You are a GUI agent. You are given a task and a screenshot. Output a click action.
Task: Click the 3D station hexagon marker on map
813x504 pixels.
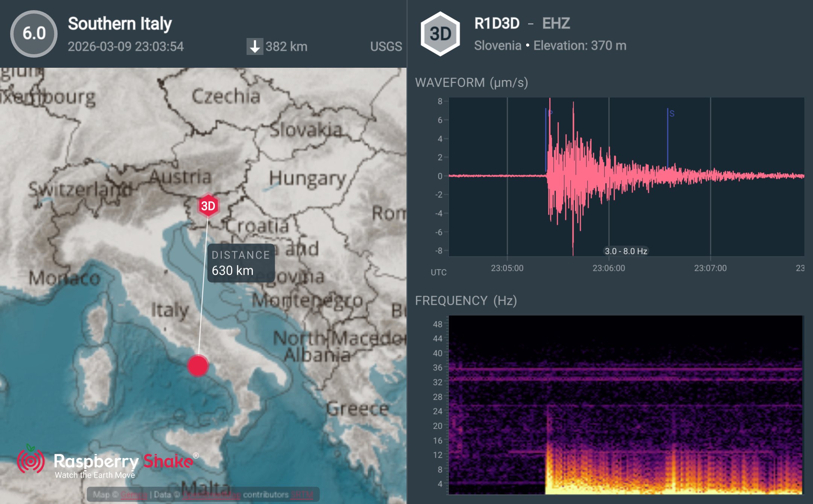[x=208, y=206]
